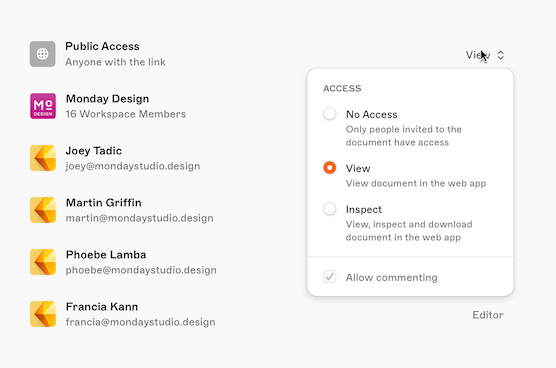Open the Public Access View dropdown
The image size is (556, 368).
coord(485,55)
